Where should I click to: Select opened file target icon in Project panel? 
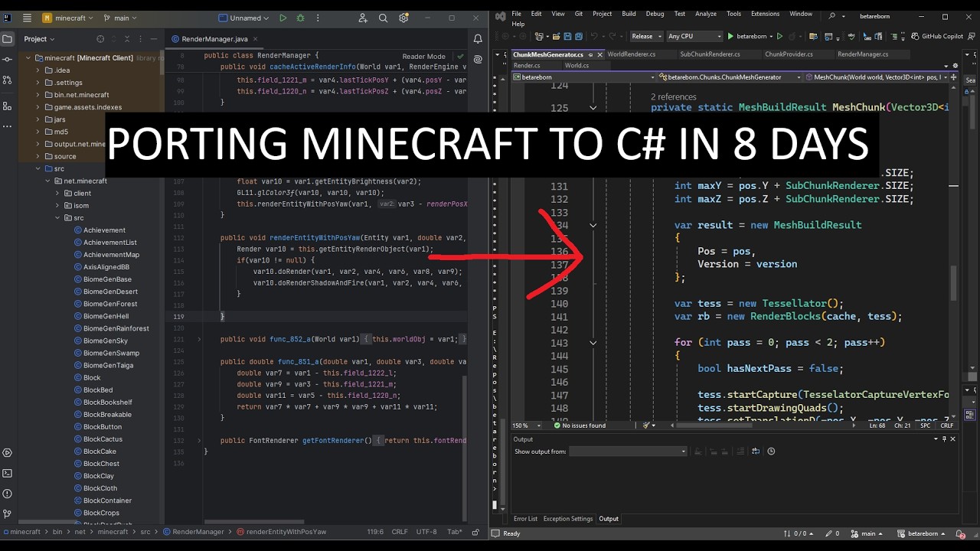[x=100, y=39]
